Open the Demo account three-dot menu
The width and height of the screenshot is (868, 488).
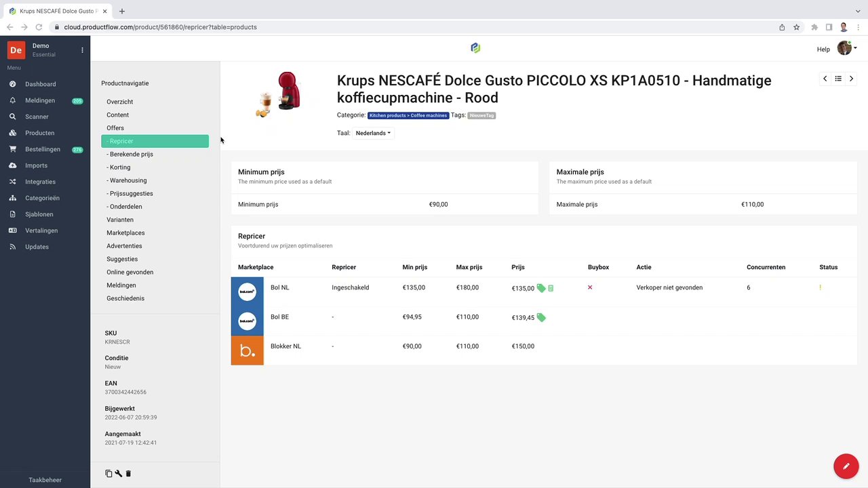click(82, 50)
